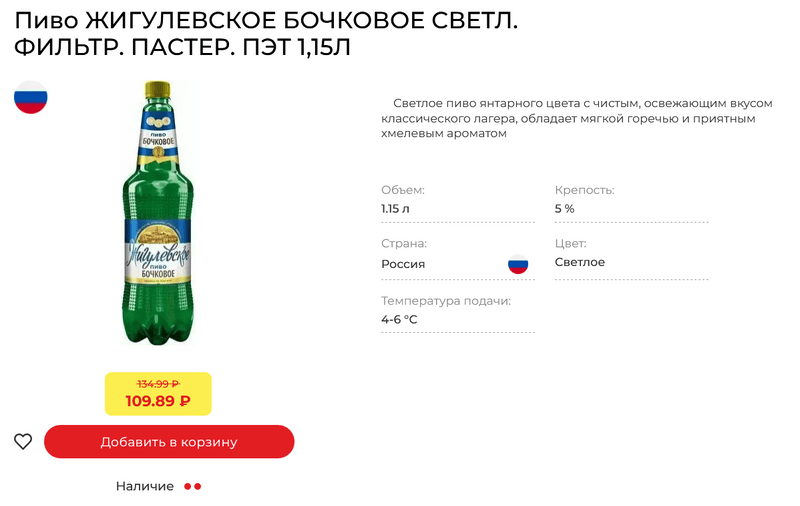Click the Объем field label
Viewport: 800px width, 506px height.
403,190
